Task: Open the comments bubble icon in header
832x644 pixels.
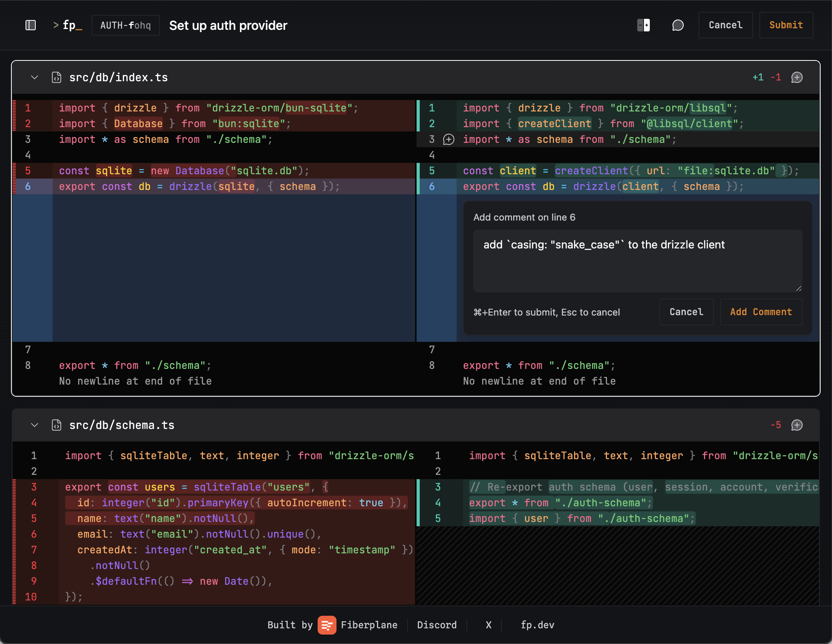Action: pyautogui.click(x=678, y=25)
